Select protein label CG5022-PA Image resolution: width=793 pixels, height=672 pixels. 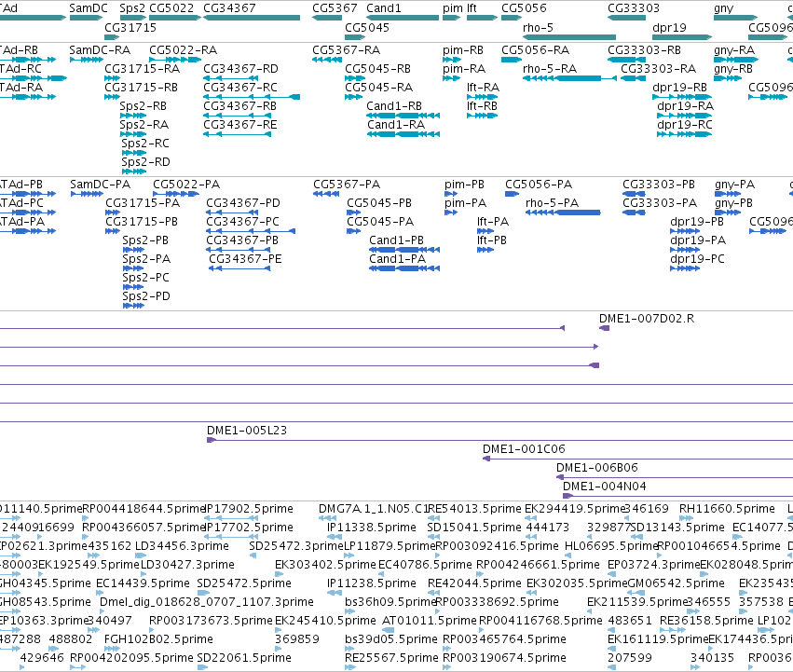click(186, 184)
